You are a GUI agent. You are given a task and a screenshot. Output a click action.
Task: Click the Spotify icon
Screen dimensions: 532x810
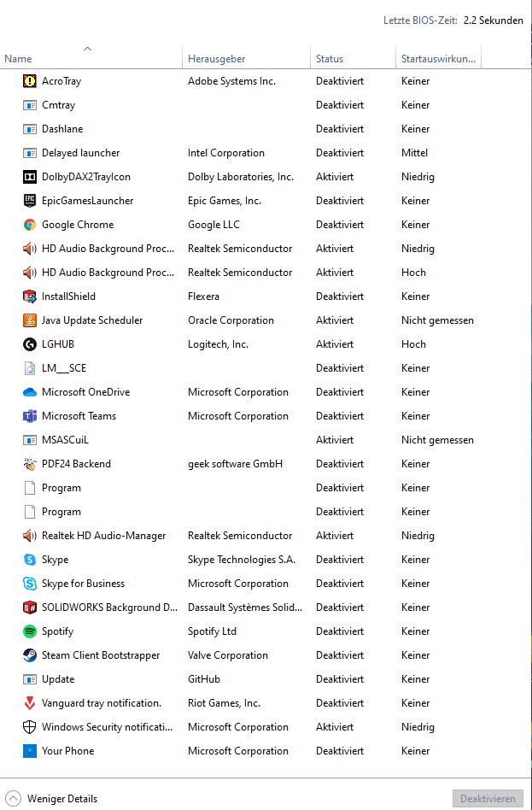30,631
